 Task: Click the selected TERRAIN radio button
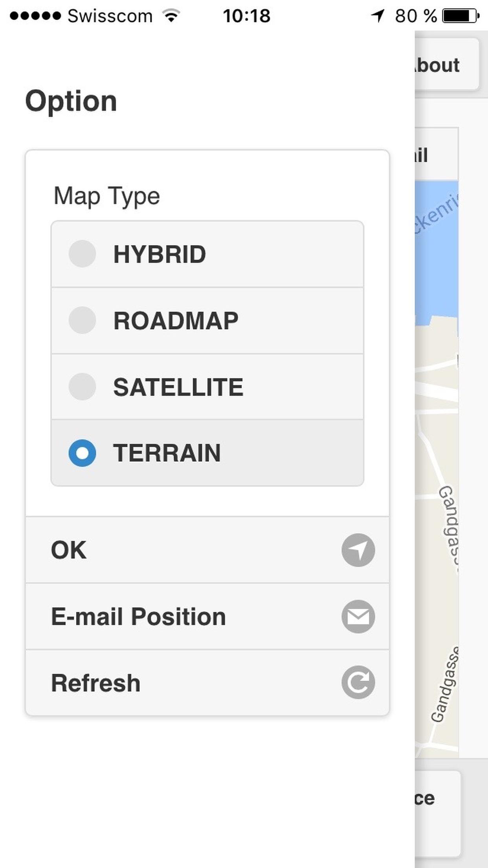(x=83, y=453)
